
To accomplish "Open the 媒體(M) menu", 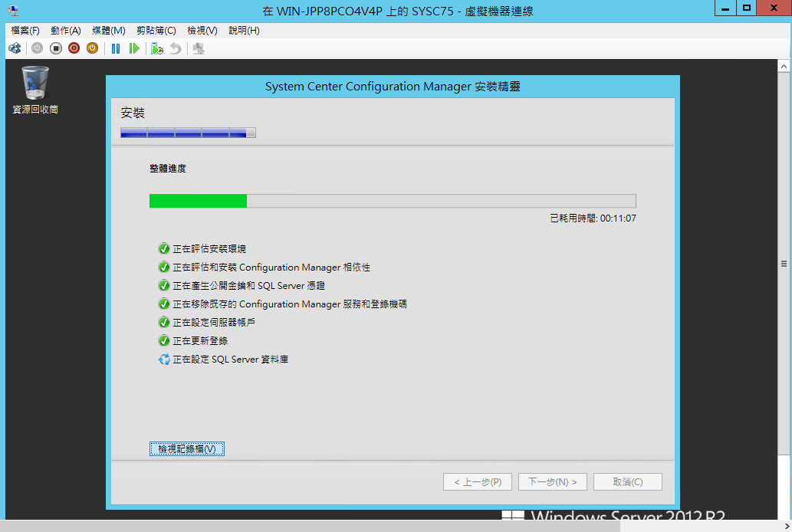I will pyautogui.click(x=109, y=31).
